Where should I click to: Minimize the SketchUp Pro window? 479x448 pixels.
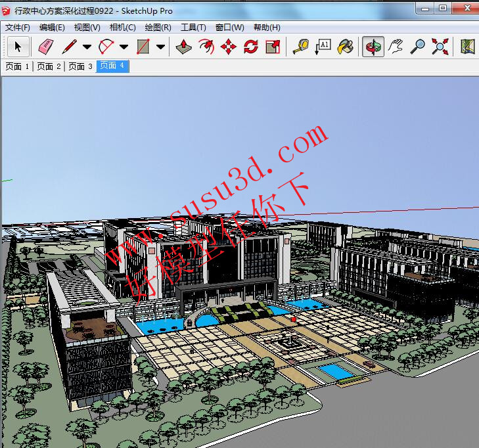coord(425,9)
